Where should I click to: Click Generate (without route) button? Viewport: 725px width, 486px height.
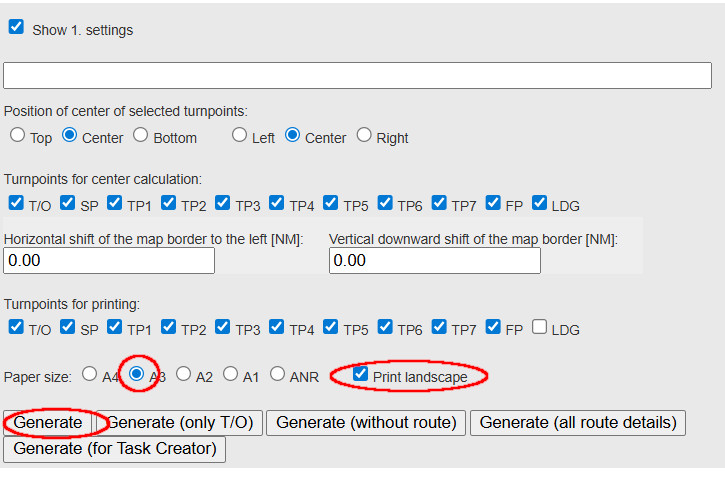click(x=366, y=423)
